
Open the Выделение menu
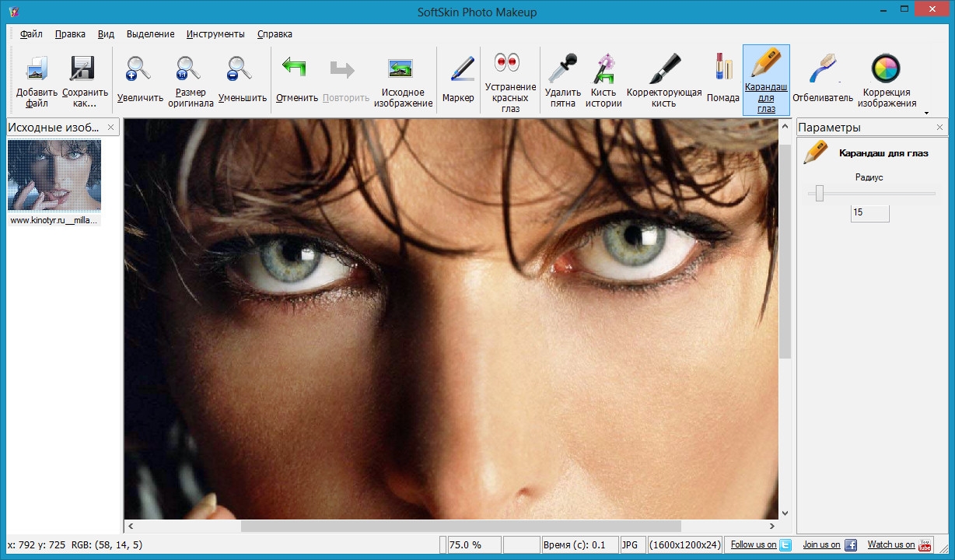[151, 34]
